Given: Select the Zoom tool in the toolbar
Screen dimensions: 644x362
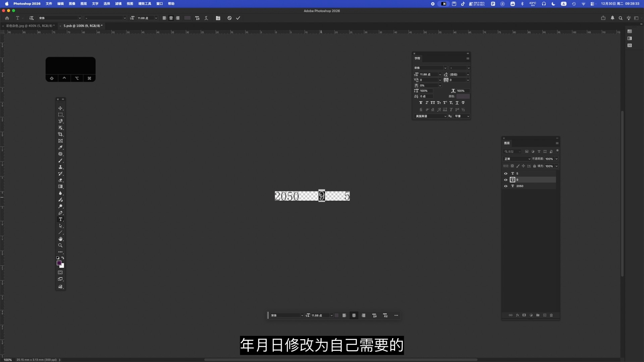Looking at the screenshot, I should click(60, 245).
